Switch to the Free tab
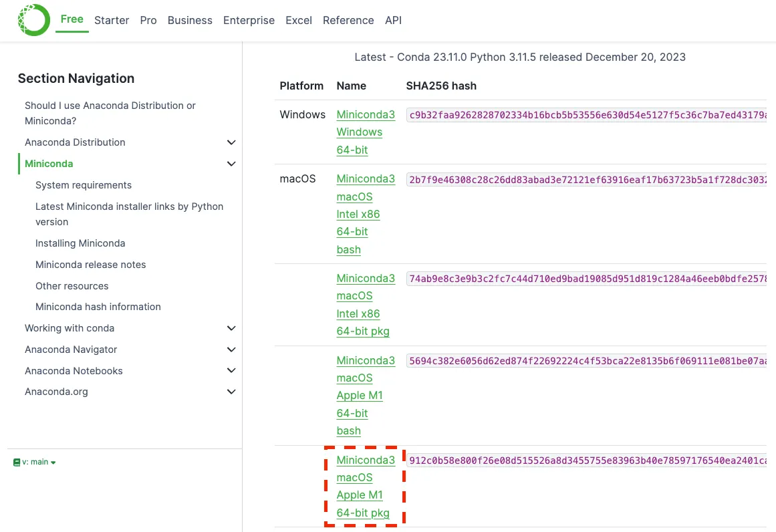This screenshot has height=532, width=776. [72, 19]
